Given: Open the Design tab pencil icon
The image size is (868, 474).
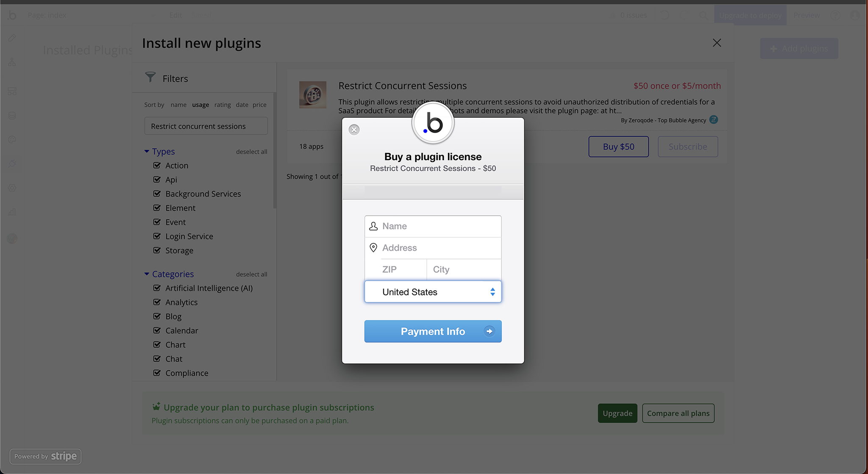Looking at the screenshot, I should click(12, 38).
